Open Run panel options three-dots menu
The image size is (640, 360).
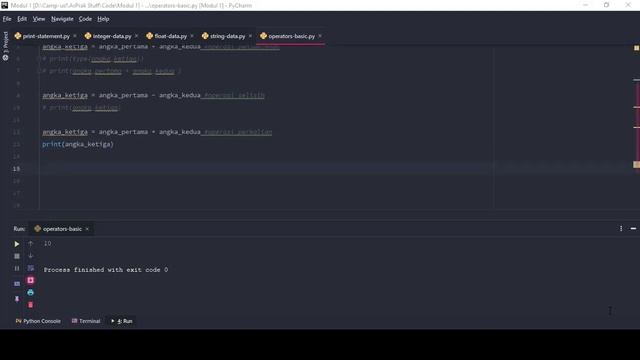click(621, 229)
